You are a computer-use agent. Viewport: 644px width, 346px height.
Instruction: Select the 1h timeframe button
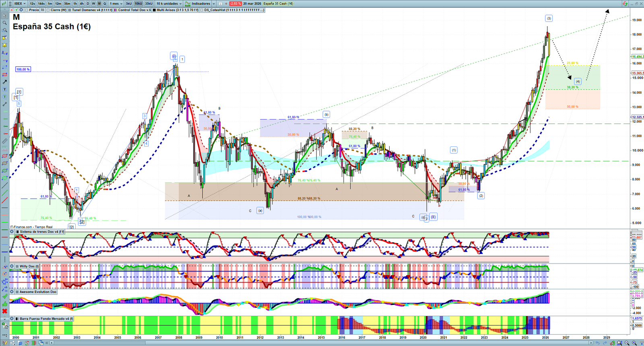click(75, 4)
